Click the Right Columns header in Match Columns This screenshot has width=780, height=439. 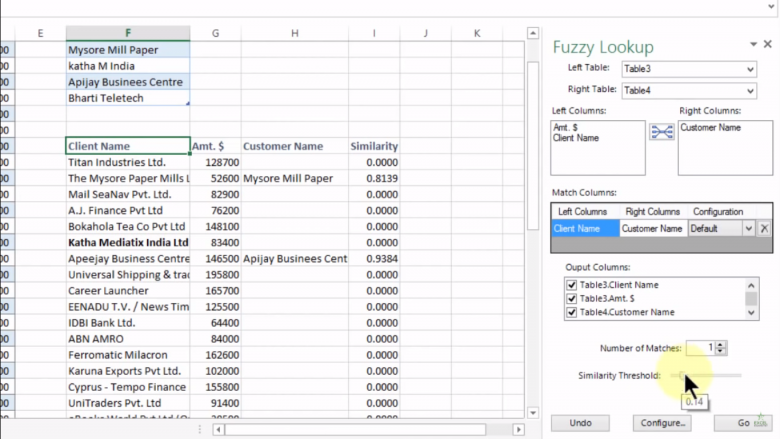pos(653,212)
